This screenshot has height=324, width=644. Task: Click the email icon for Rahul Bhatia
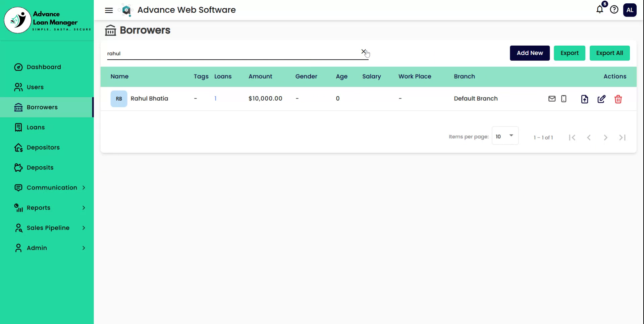click(x=552, y=99)
